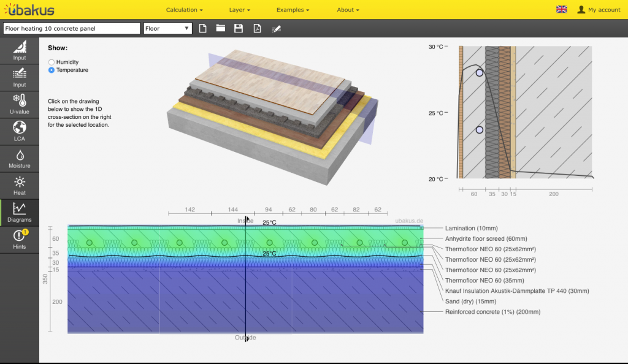Click the project name input field
Screen dimensions: 628x364
click(72, 28)
